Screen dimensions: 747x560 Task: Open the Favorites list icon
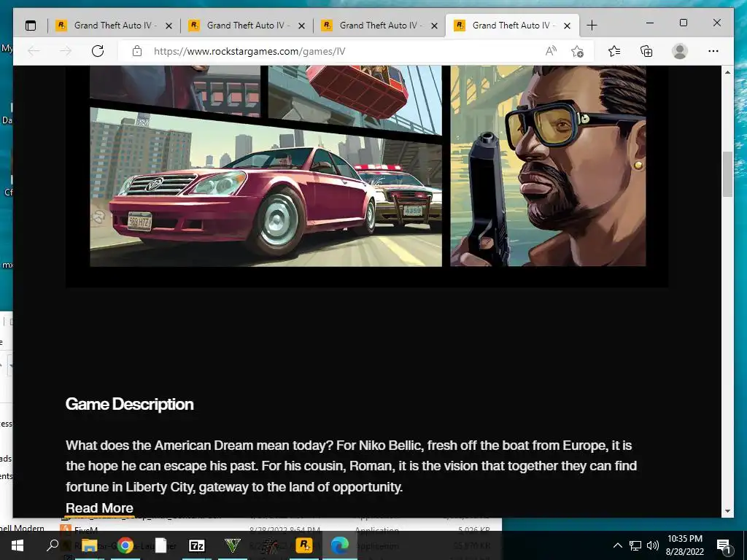[614, 51]
